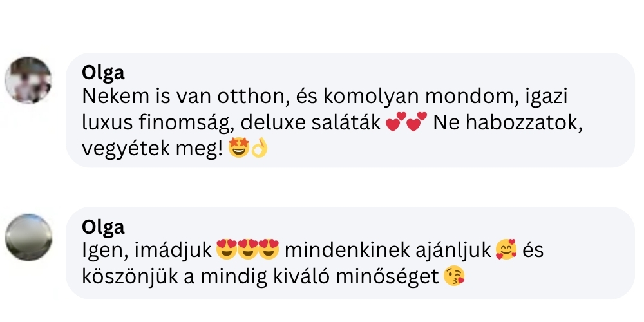Open Olga's name above the "Nekem is van otthon" comment
Image resolution: width=644 pixels, height=322 pixels.
coord(103,73)
